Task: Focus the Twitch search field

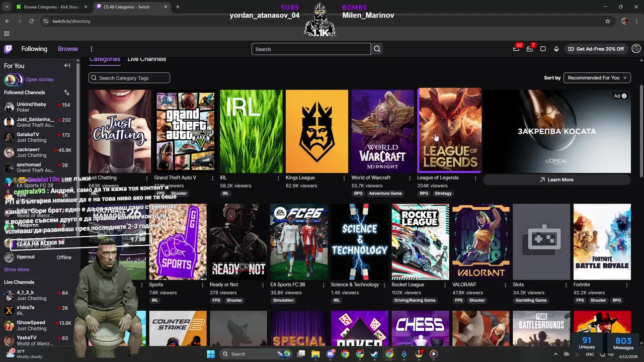Action: (311, 49)
